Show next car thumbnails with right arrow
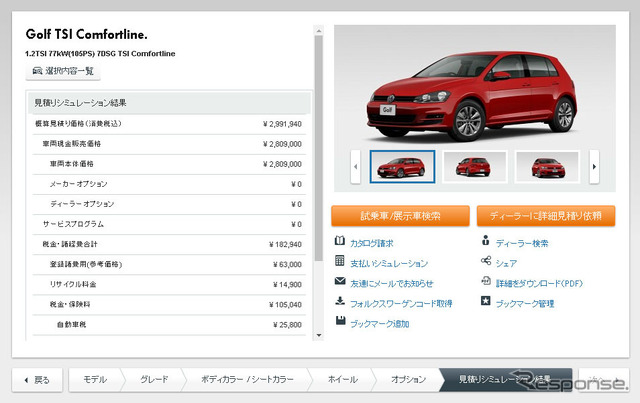Viewport: 640px width, 403px height. [x=594, y=167]
